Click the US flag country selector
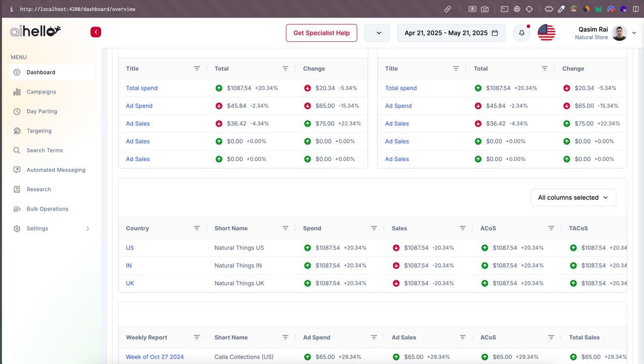The image size is (644, 364). coord(546,33)
